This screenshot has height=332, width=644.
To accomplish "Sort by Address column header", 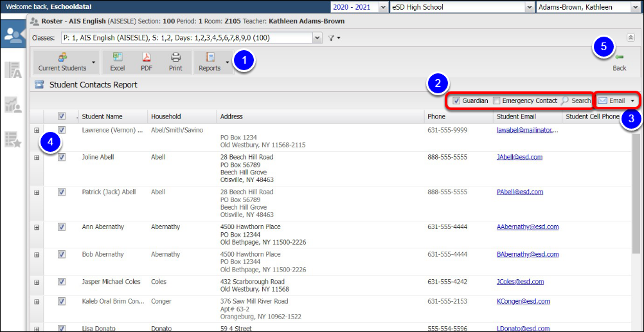I will [x=320, y=116].
